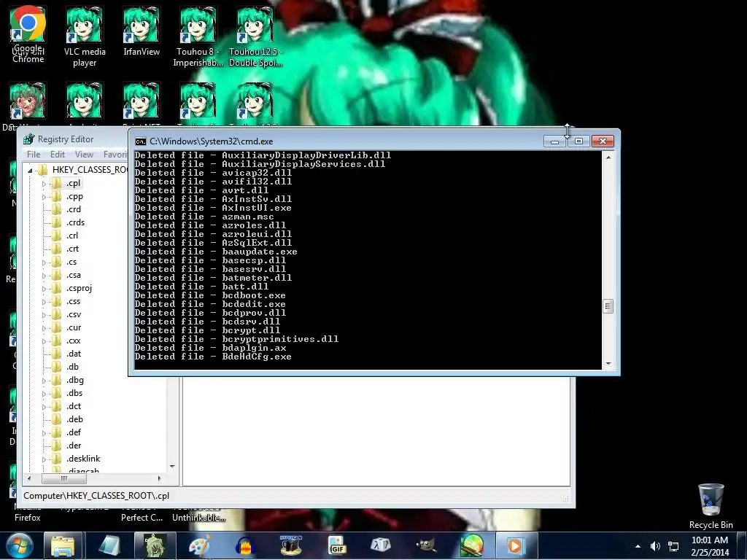The width and height of the screenshot is (747, 560).
Task: Select the .dbs registry key
Action: 74,393
